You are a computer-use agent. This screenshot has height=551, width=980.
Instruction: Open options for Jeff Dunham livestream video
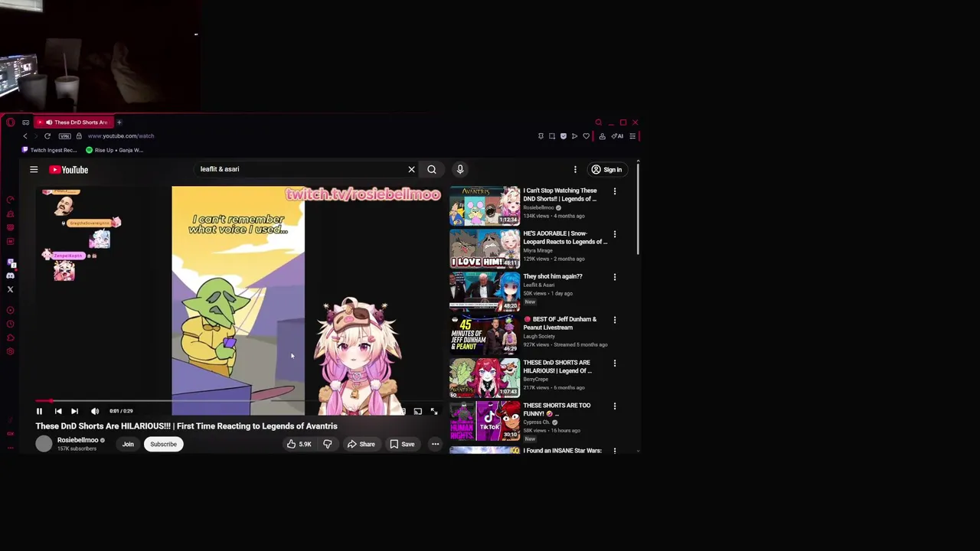coord(614,320)
